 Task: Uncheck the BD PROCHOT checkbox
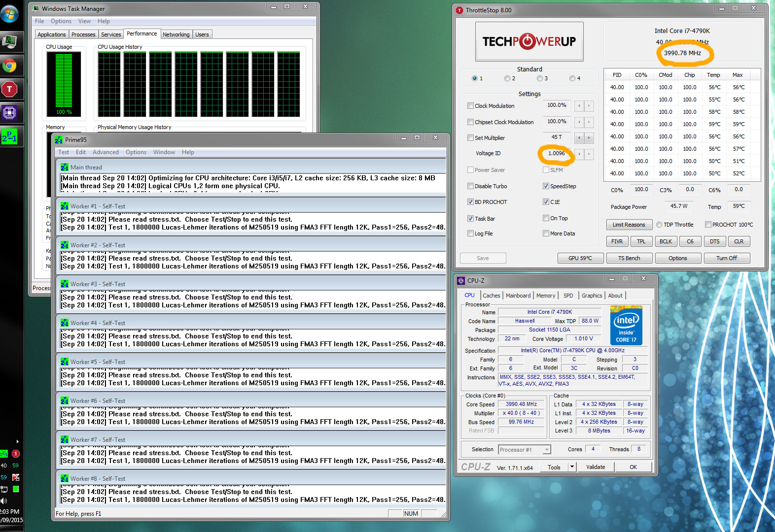point(471,202)
